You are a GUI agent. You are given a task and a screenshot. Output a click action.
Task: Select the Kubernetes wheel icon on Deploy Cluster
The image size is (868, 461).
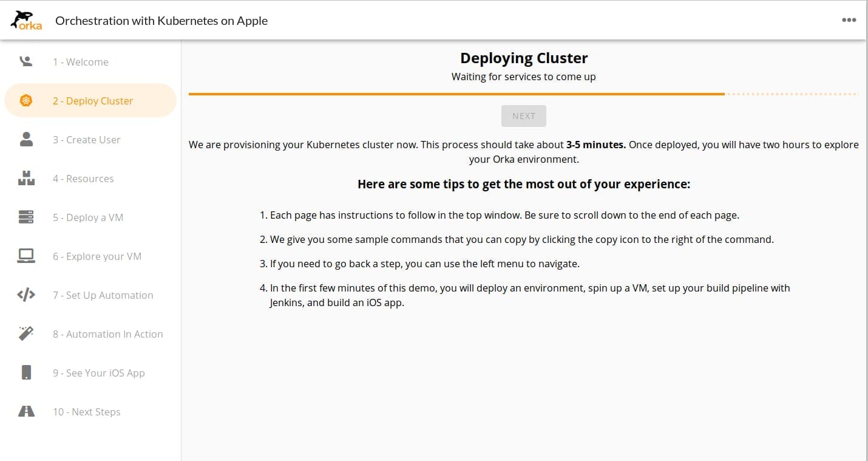click(25, 100)
